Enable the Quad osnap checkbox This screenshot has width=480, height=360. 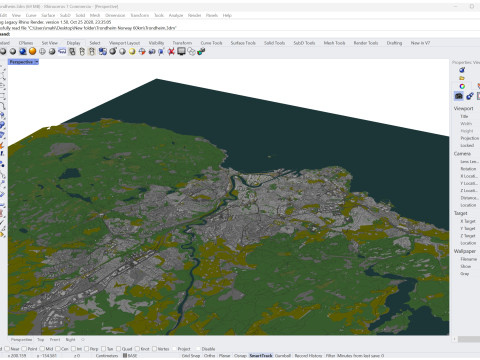pos(118,349)
